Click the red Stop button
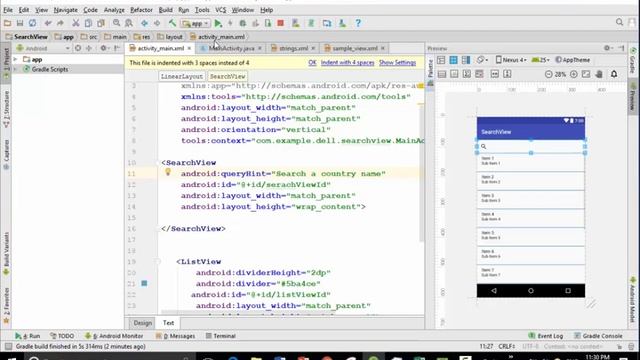This screenshot has width=640, height=360. pyautogui.click(x=280, y=23)
